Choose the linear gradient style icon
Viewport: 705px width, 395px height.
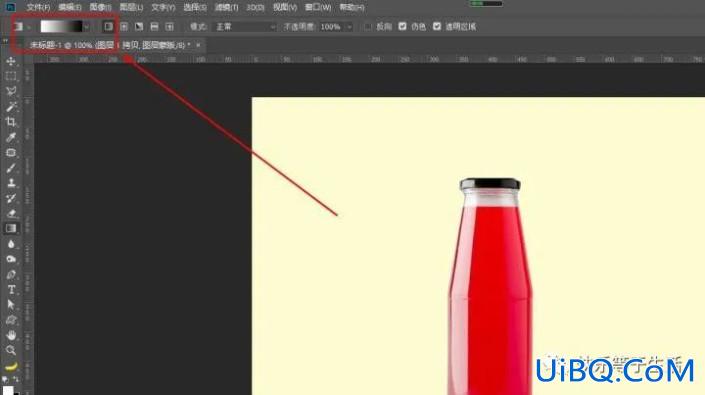point(108,27)
